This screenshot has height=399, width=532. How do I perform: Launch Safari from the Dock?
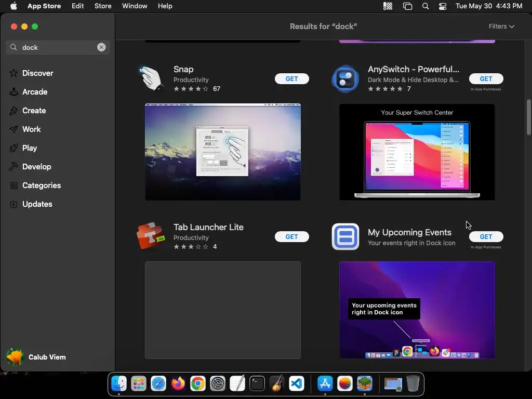coord(158,384)
